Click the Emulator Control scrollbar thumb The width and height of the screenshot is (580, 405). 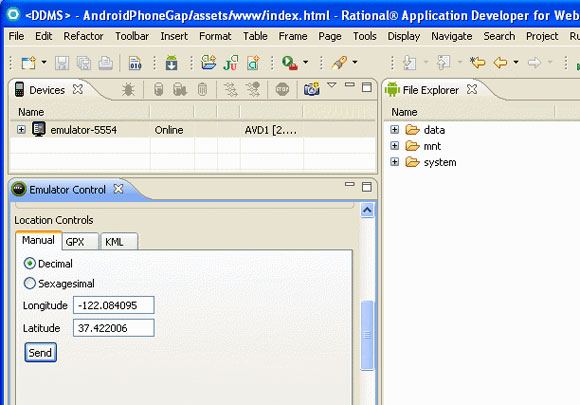click(x=367, y=335)
